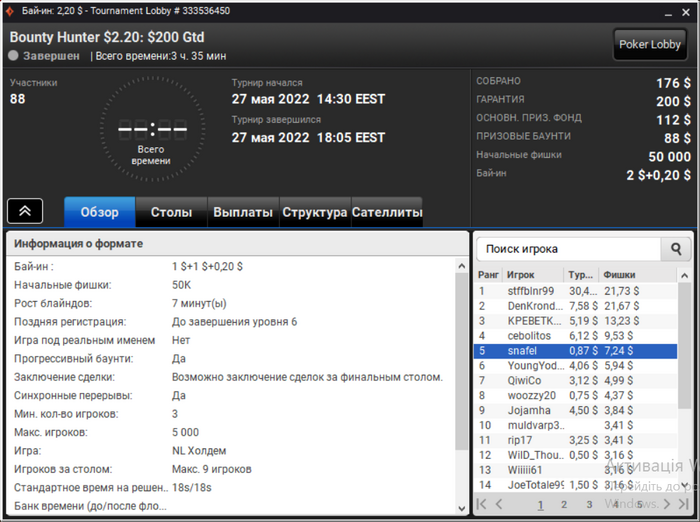The width and height of the screenshot is (700, 522).
Task: Jump to last page of player list
Action: 683,504
